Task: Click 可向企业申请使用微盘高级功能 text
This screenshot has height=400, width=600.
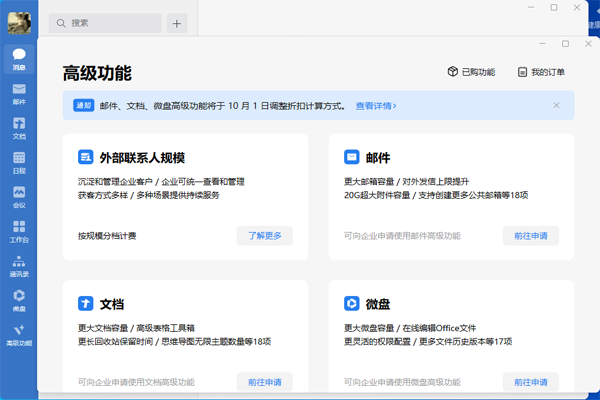Action: [x=402, y=382]
